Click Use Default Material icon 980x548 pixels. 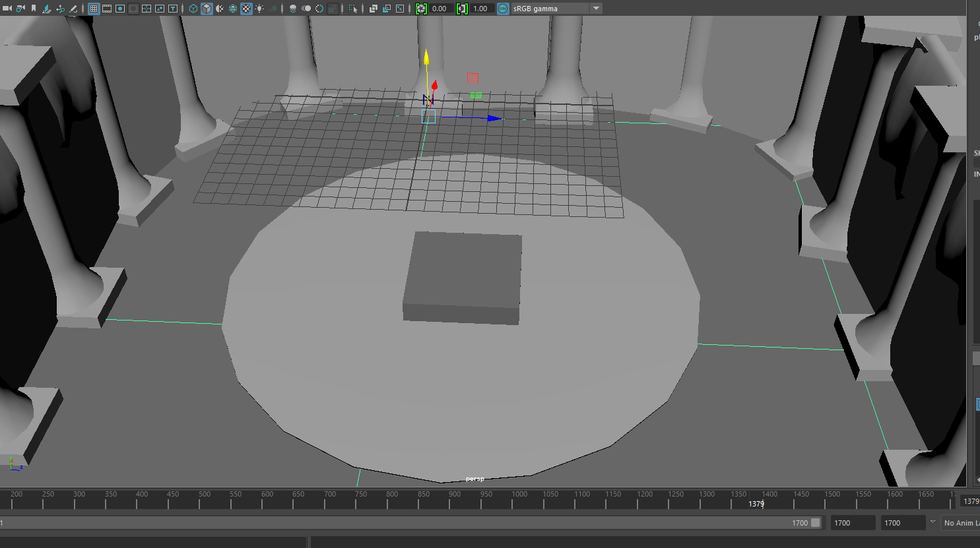pos(220,9)
